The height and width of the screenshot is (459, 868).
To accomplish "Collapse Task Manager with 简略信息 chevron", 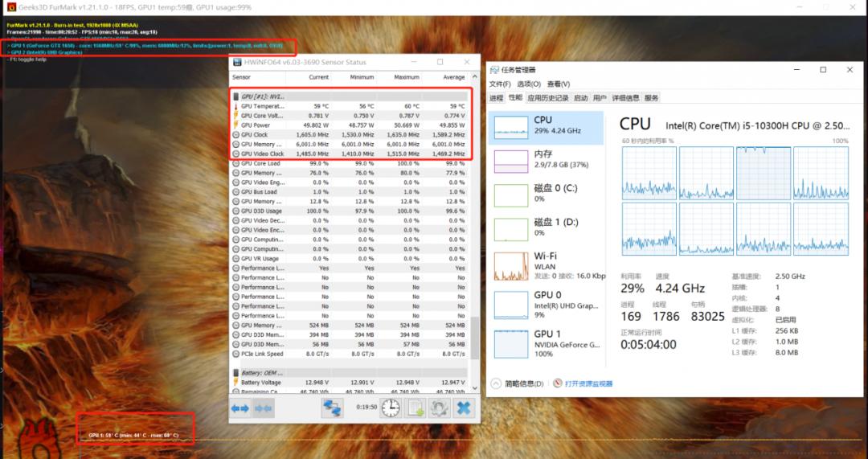I will tap(495, 383).
